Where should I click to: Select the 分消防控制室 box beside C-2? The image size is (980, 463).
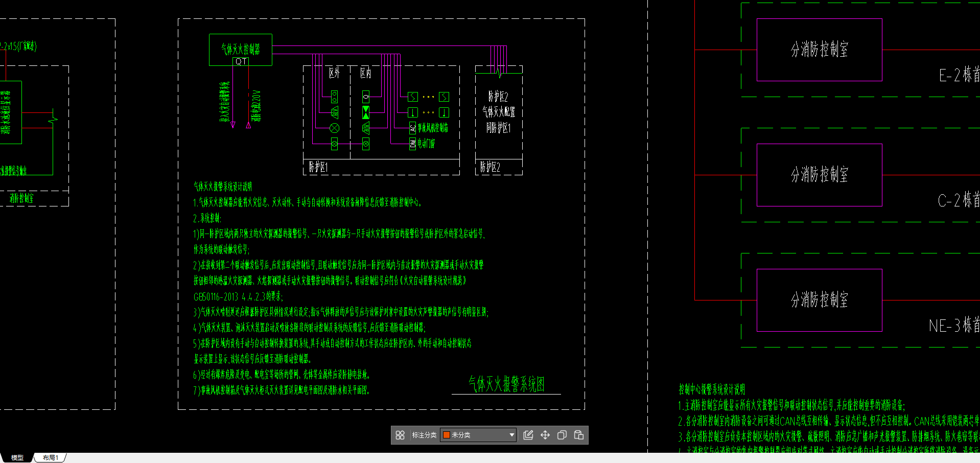pyautogui.click(x=820, y=175)
